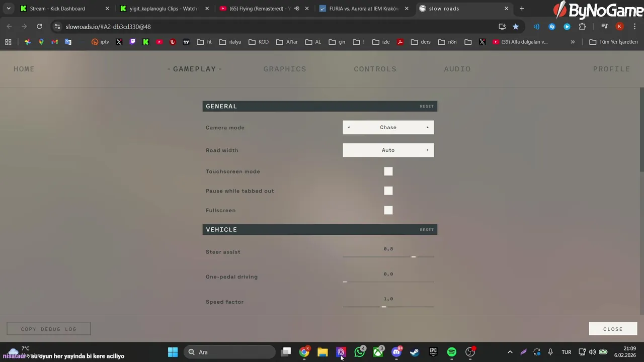Open Epic Games Launcher in taskbar

pyautogui.click(x=433, y=352)
